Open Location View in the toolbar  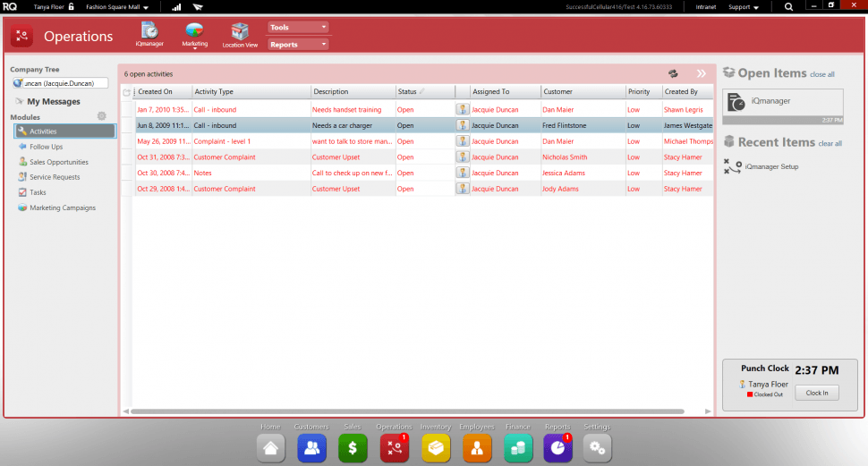pyautogui.click(x=240, y=35)
